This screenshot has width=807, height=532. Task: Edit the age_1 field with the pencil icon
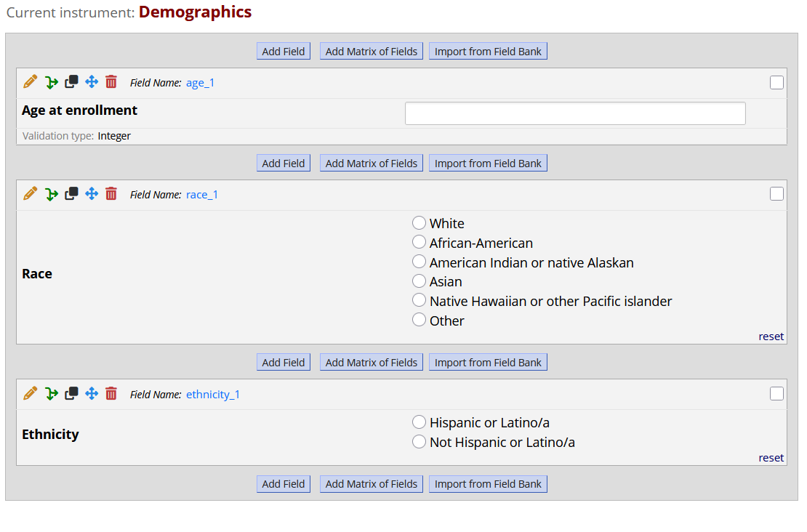click(29, 82)
